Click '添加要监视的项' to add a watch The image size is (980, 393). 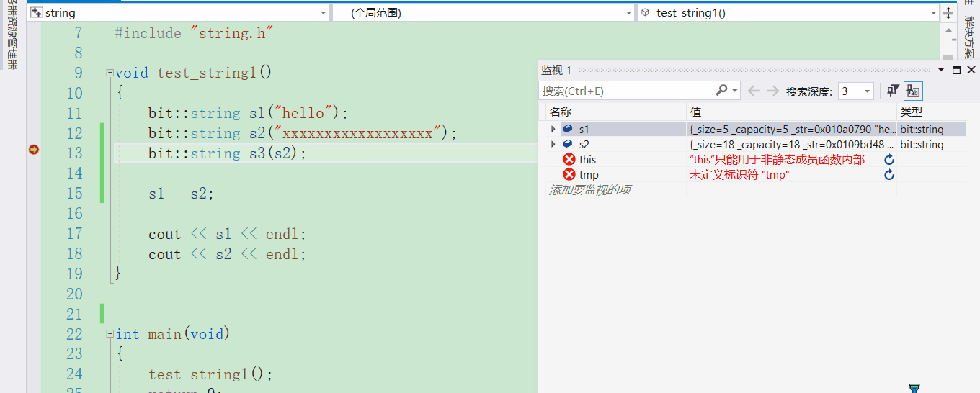click(590, 190)
